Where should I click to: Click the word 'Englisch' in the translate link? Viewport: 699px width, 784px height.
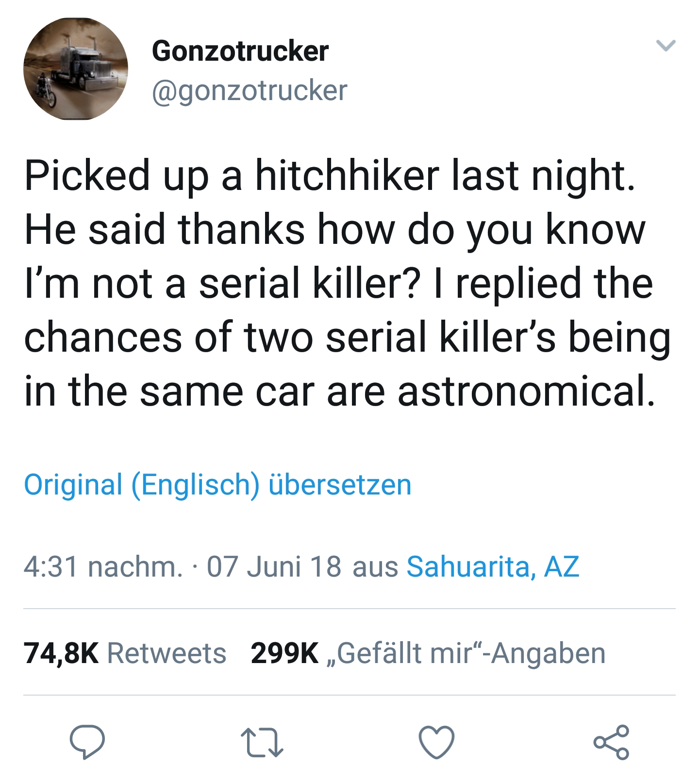click(196, 485)
